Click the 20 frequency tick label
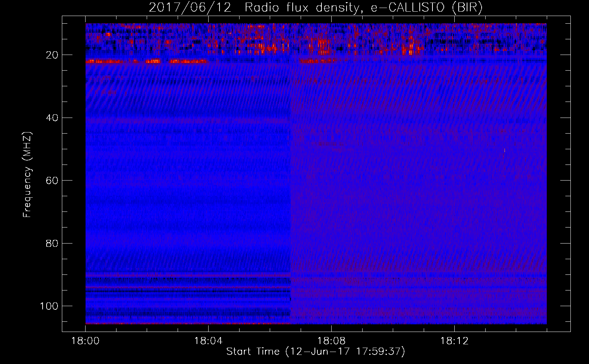589x364 pixels. (x=52, y=55)
